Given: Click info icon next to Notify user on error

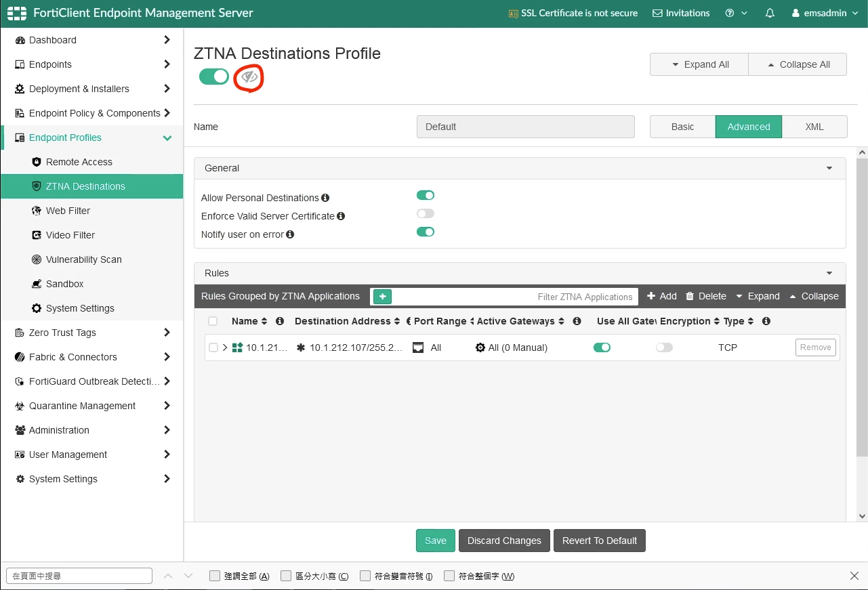Looking at the screenshot, I should [x=290, y=234].
